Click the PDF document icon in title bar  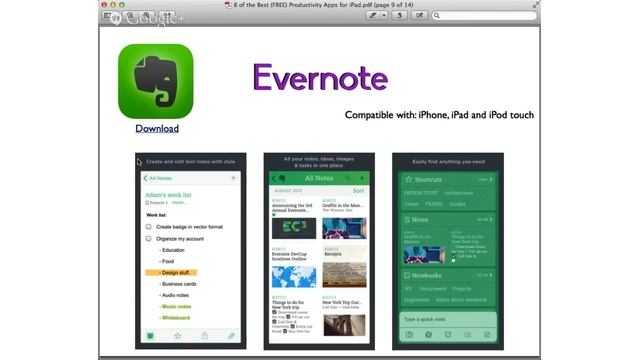pos(228,5)
